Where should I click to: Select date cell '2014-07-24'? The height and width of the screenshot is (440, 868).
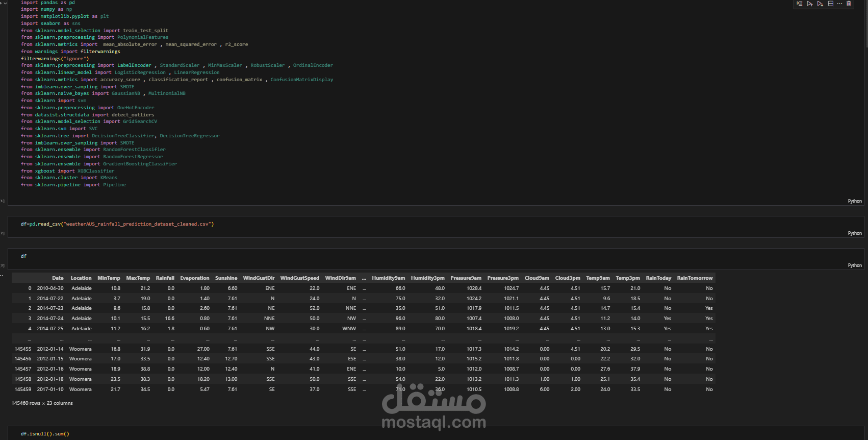pos(50,319)
